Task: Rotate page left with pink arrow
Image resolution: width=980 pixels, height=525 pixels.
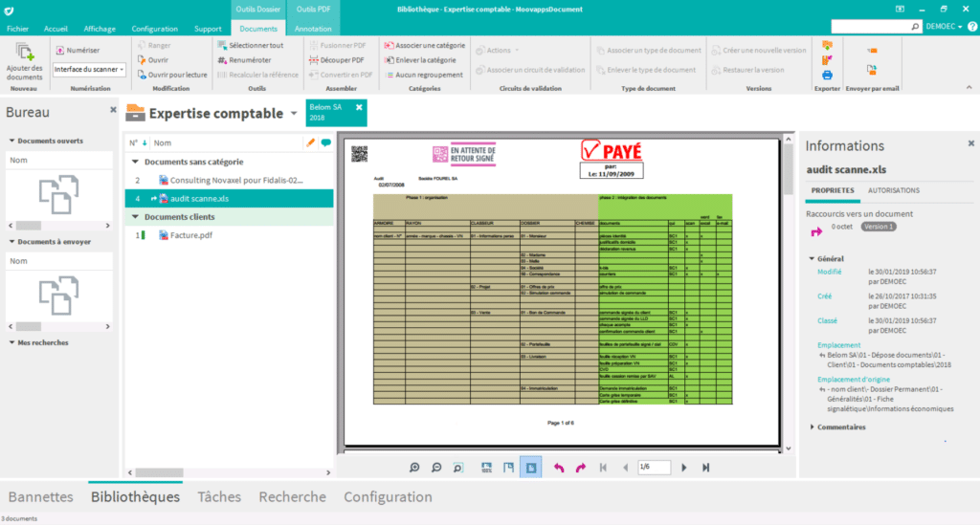Action: (x=559, y=468)
